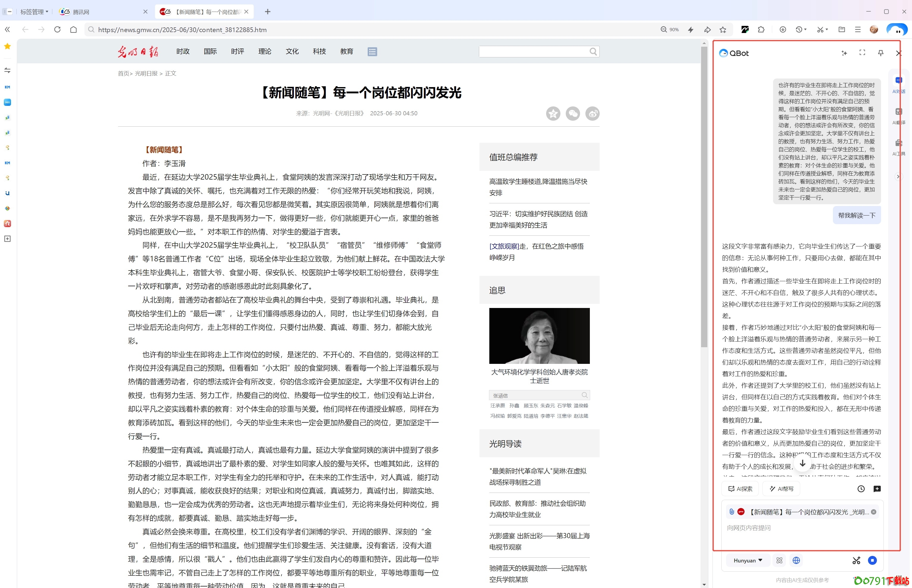This screenshot has height=588, width=912.
Task: Share article to Weibo icon
Action: click(592, 113)
